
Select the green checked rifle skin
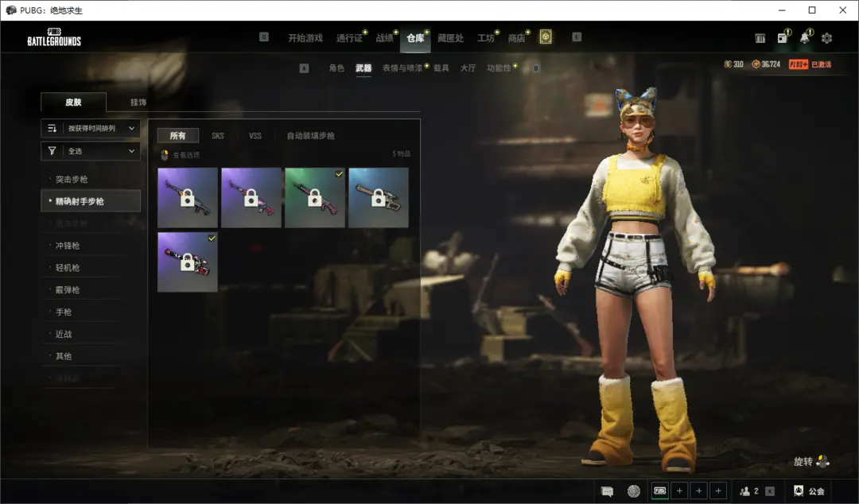pos(315,198)
